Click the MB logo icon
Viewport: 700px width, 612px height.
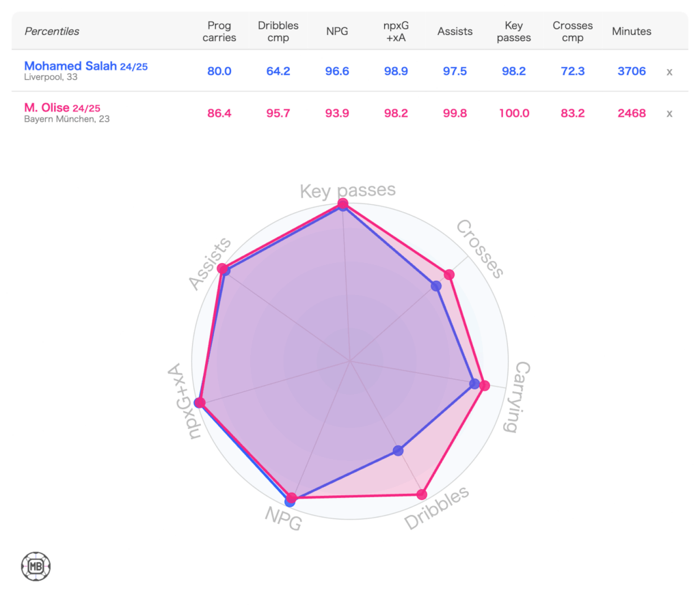[x=36, y=566]
